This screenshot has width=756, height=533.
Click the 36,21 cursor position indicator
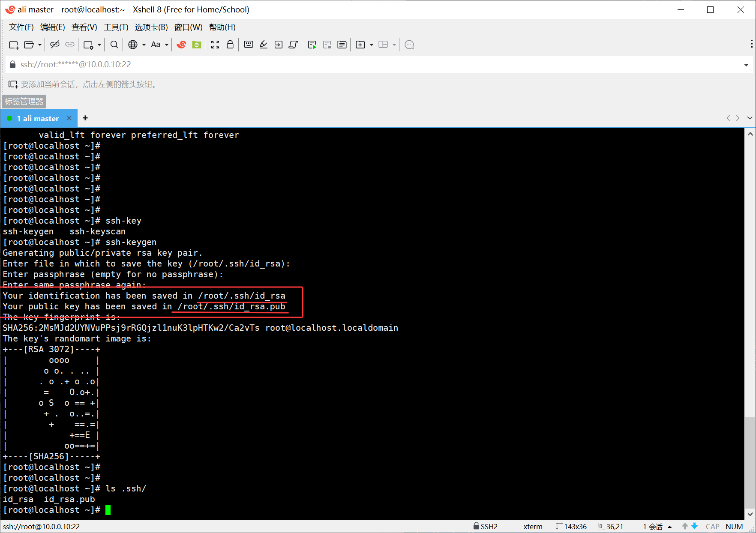pyautogui.click(x=611, y=526)
